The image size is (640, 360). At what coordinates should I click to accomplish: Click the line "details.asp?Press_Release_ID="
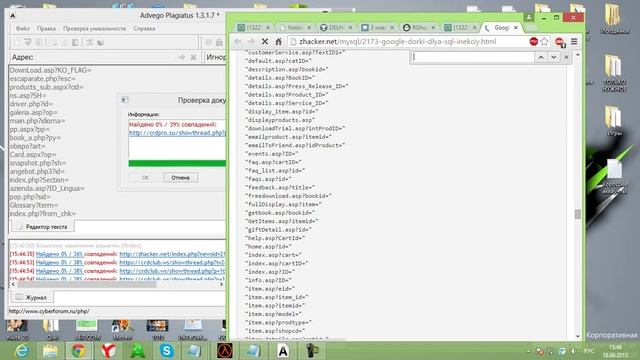coord(296,86)
